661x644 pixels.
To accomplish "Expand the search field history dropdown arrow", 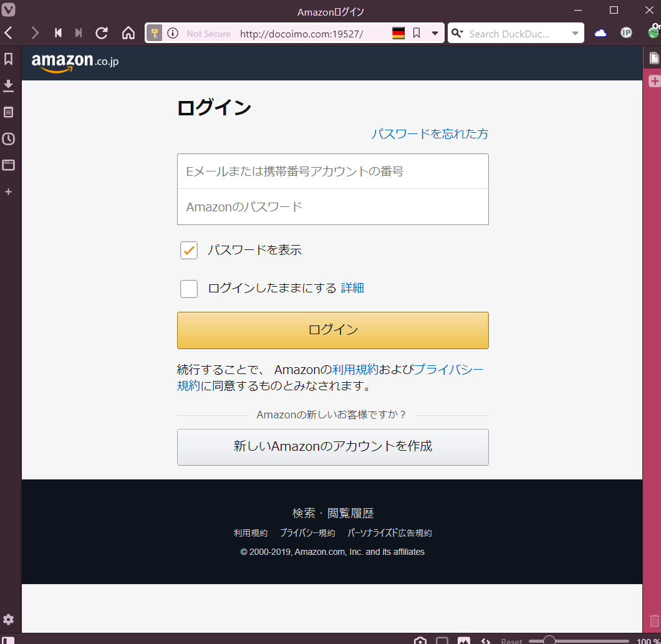I will tap(575, 34).
